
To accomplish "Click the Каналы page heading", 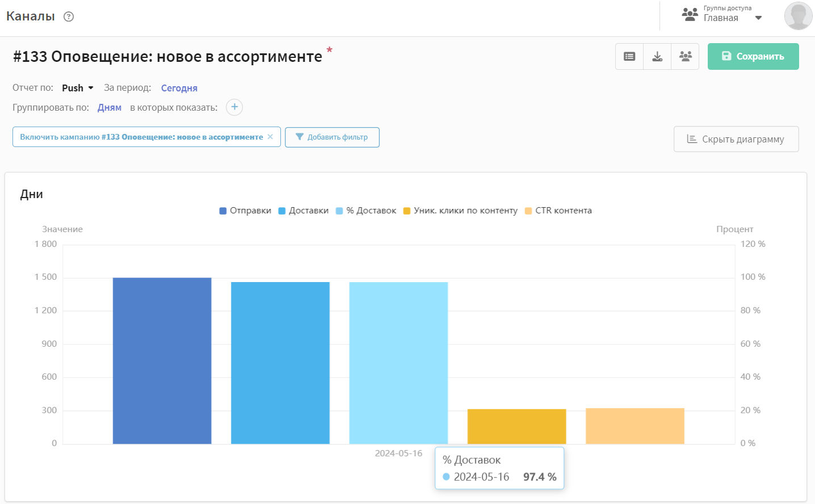I will (x=31, y=16).
